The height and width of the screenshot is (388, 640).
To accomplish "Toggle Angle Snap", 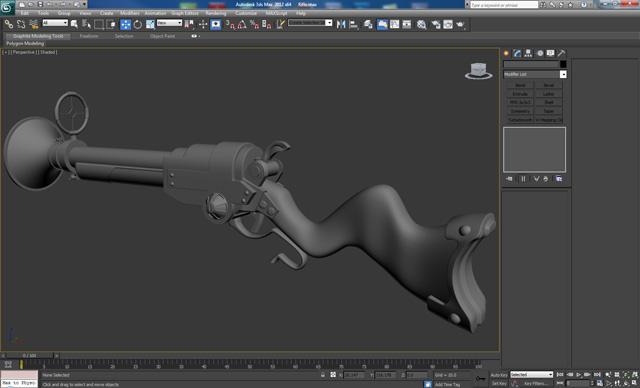I will (242, 24).
